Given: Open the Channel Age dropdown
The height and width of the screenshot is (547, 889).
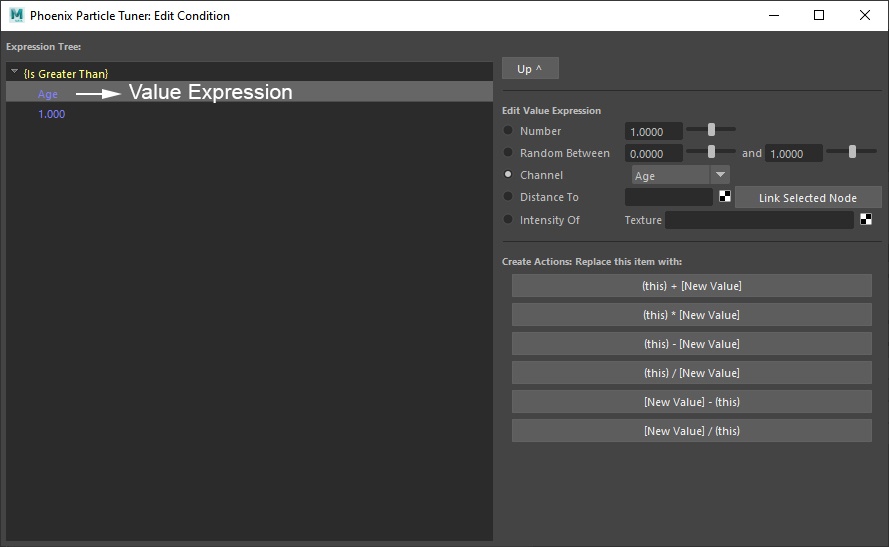Looking at the screenshot, I should click(680, 175).
